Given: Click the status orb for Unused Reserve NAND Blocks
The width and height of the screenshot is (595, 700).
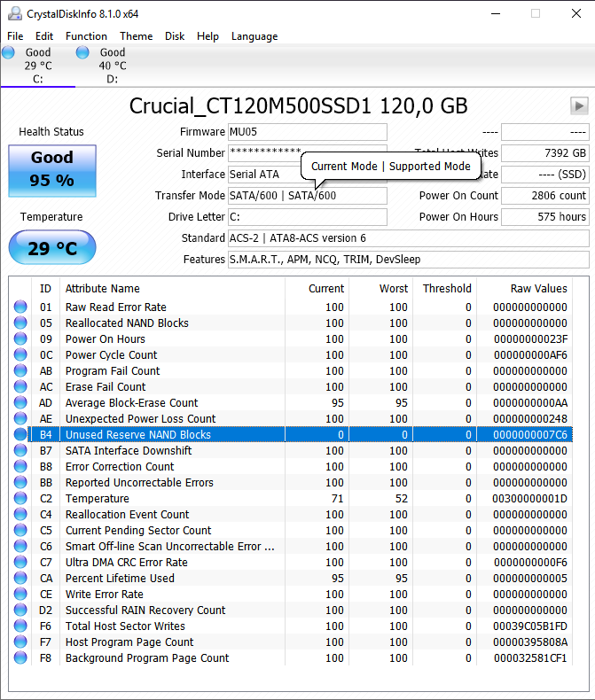Looking at the screenshot, I should [20, 434].
